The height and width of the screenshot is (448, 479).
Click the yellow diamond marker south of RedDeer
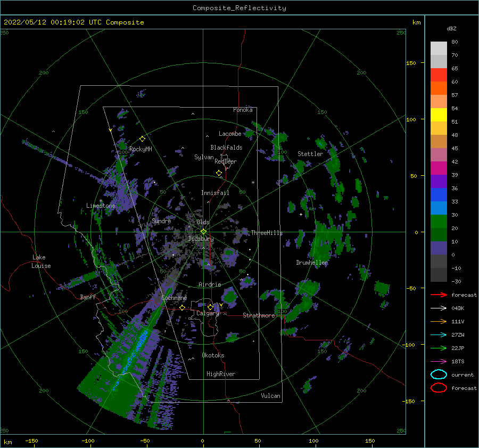coord(219,173)
